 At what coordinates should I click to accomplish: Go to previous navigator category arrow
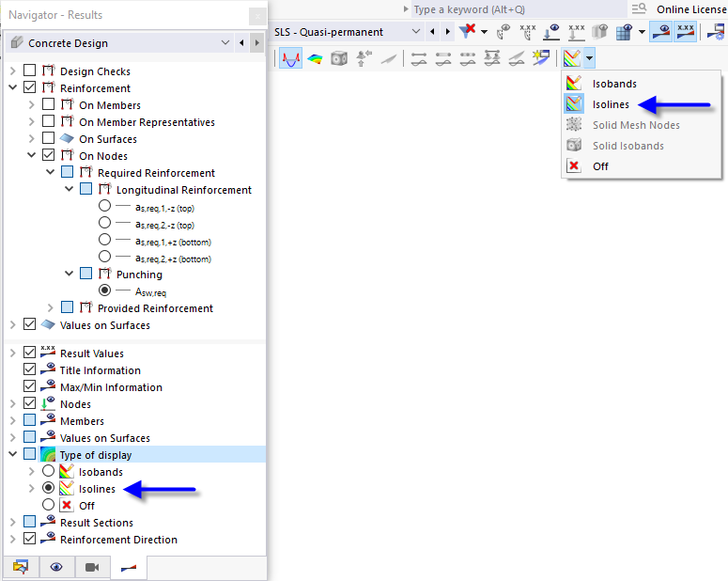coord(241,42)
